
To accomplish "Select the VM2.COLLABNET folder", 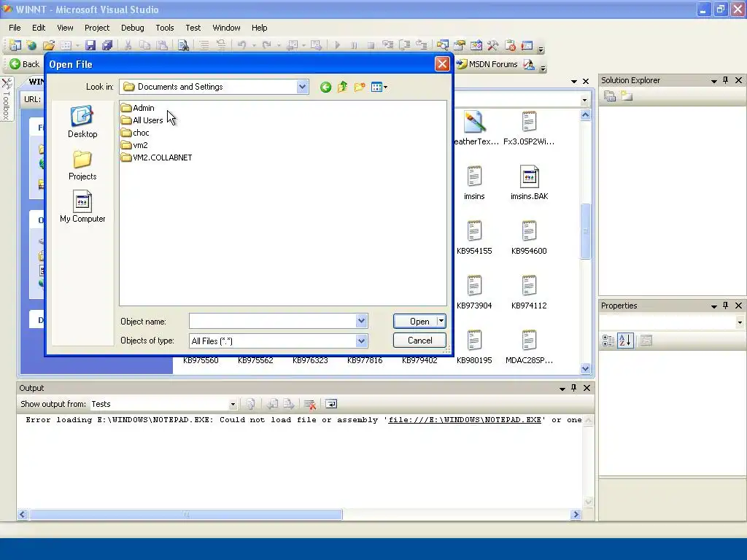I will tap(157, 157).
